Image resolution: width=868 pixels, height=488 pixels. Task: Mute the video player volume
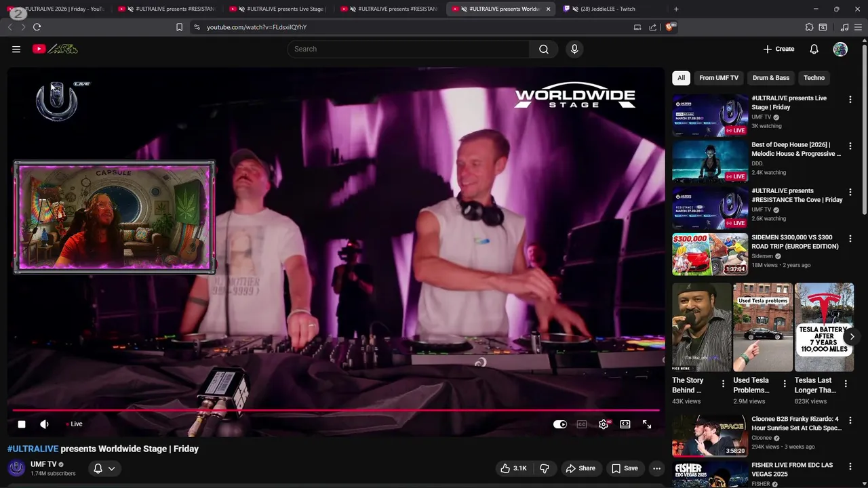coord(45,424)
